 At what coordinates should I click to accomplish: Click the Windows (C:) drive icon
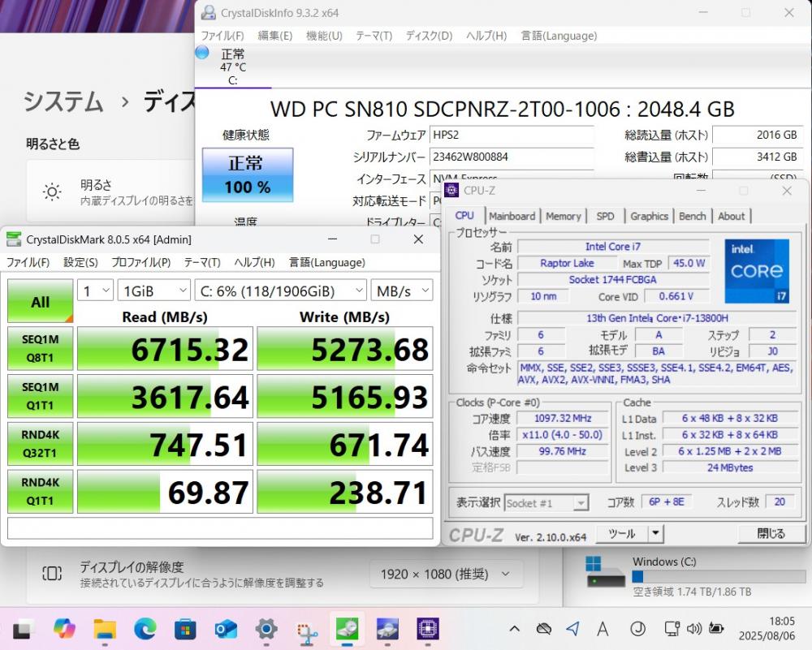click(606, 571)
